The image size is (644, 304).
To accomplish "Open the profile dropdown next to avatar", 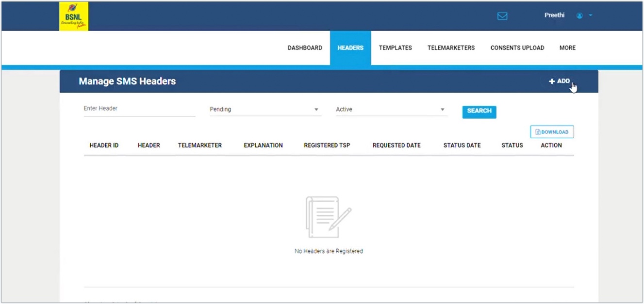I will [590, 15].
